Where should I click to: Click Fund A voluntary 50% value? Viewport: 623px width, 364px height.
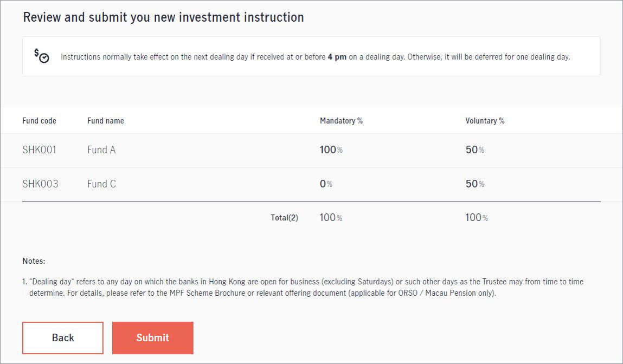click(475, 149)
